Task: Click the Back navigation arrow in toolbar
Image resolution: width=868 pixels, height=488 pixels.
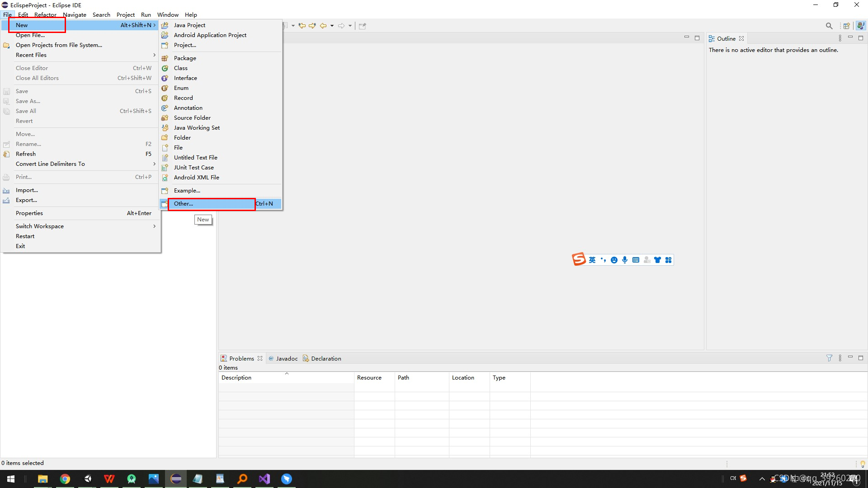Action: coord(323,26)
